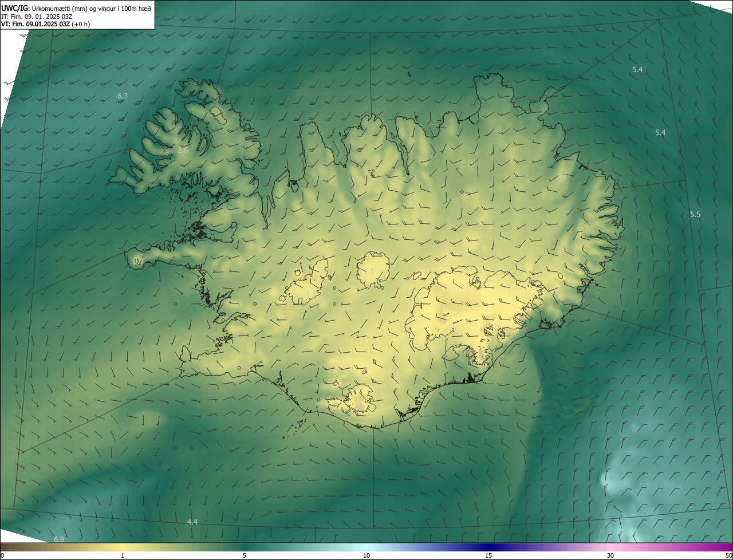Click the precipitation color scale bar
Viewport: 733px width, 560px height.
[x=366, y=547]
